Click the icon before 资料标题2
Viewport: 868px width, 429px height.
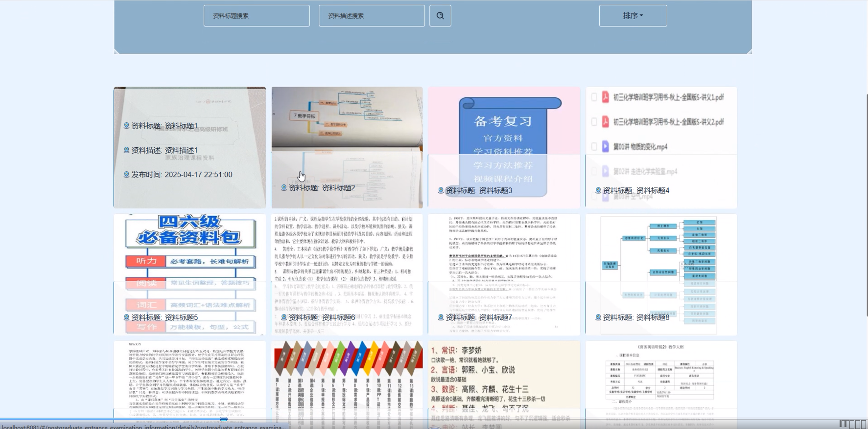coord(283,188)
